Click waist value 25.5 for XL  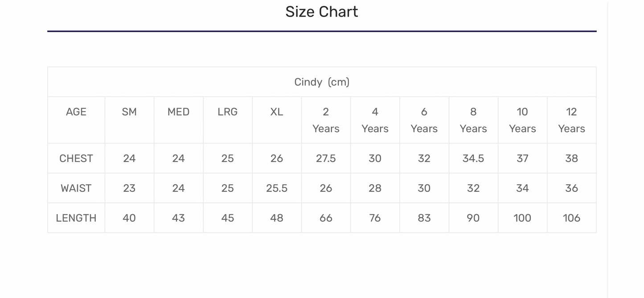tap(277, 188)
